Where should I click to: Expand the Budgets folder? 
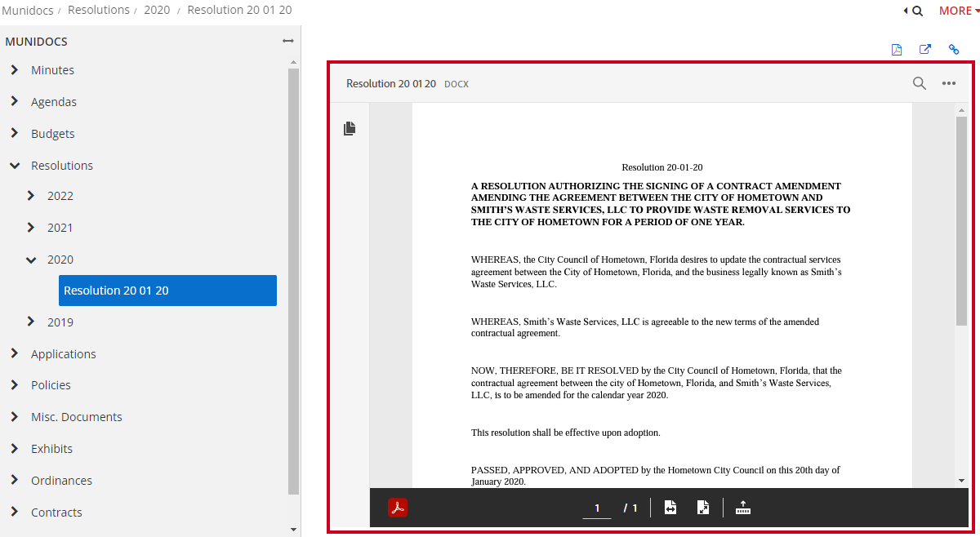coord(15,133)
